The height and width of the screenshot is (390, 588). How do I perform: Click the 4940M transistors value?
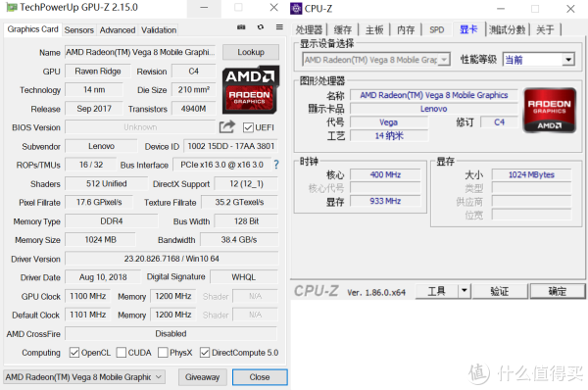193,109
